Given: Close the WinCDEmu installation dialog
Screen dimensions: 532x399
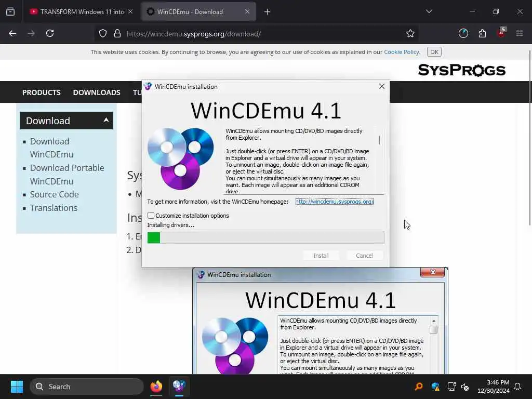Looking at the screenshot, I should pyautogui.click(x=382, y=87).
